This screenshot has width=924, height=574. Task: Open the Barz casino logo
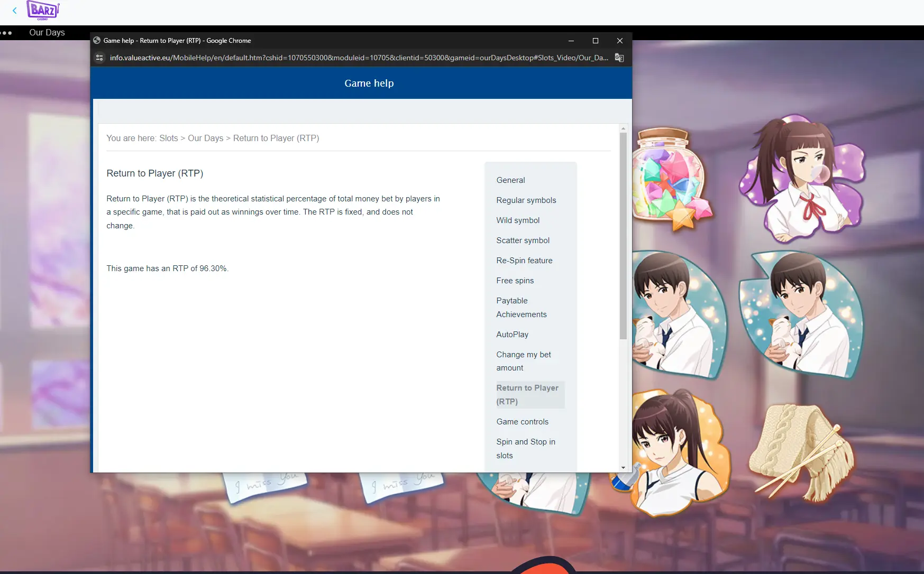[x=43, y=11]
